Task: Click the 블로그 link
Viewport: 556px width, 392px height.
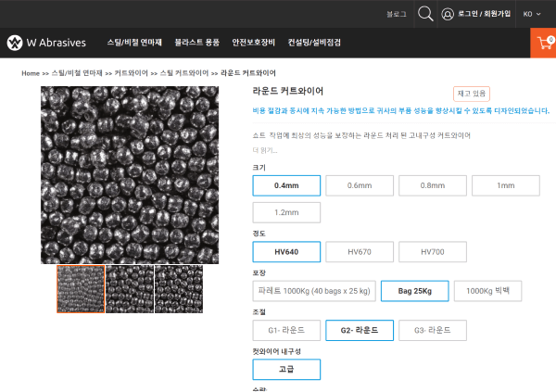Action: (397, 14)
